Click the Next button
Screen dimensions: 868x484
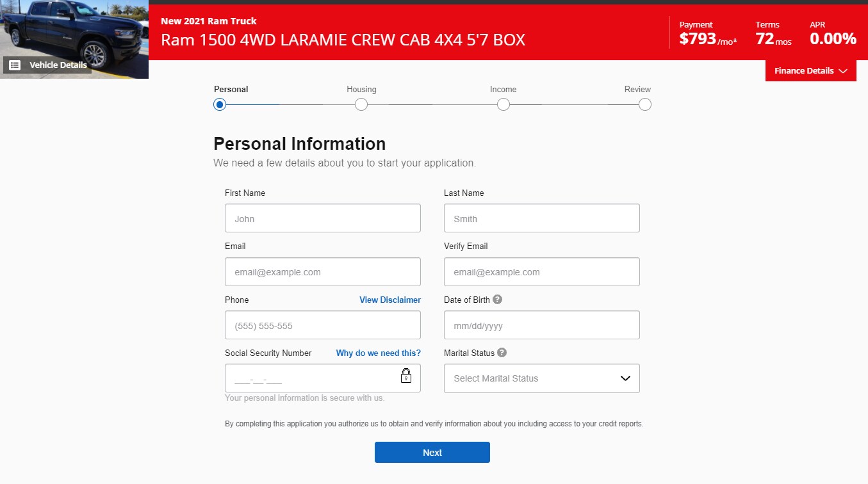(x=432, y=452)
